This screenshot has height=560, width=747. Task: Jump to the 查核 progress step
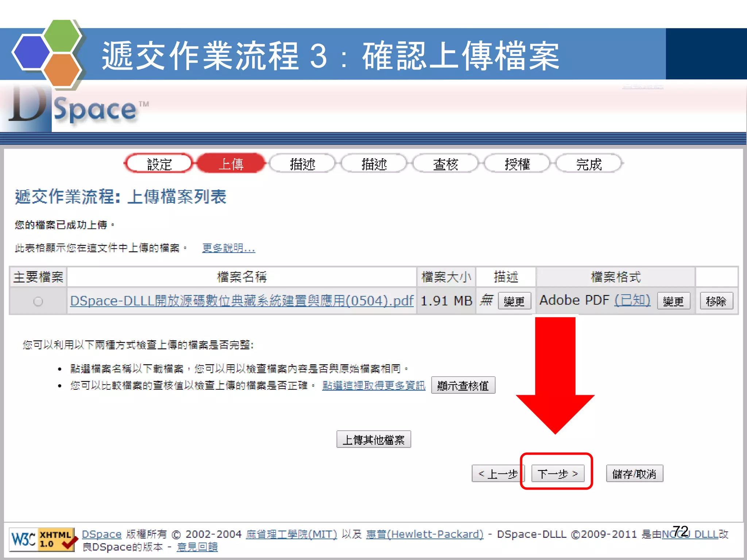coord(445,164)
